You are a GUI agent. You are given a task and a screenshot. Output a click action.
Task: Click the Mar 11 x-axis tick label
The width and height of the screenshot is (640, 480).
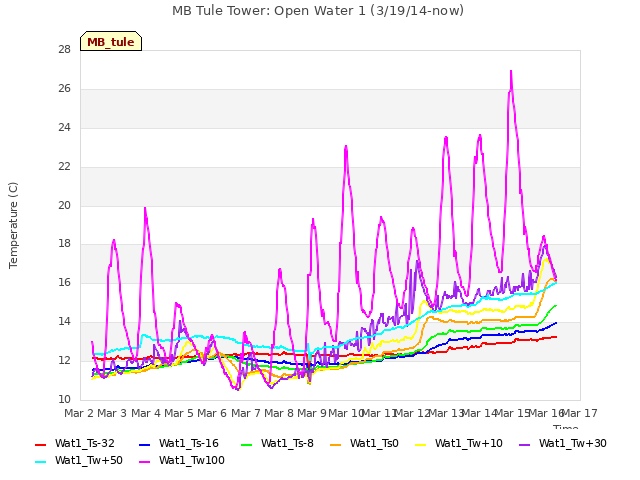pos(380,413)
